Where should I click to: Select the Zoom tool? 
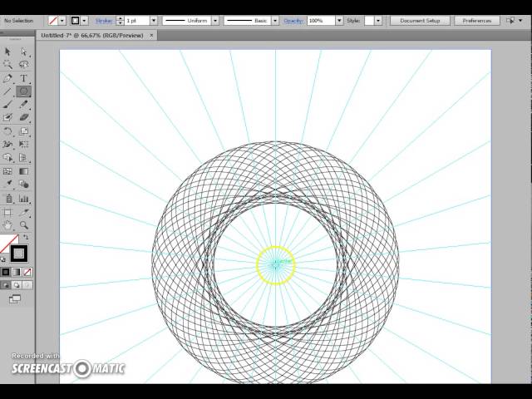tap(23, 225)
